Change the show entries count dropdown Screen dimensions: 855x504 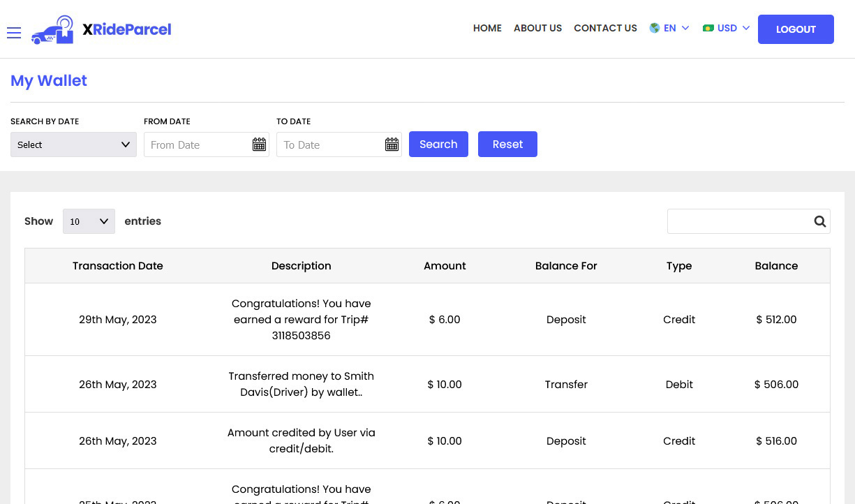89,221
